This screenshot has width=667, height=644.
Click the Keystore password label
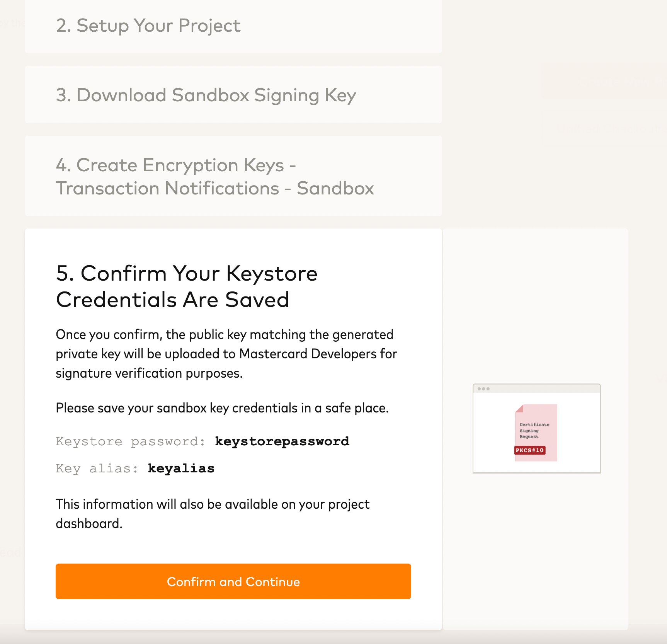(x=130, y=441)
